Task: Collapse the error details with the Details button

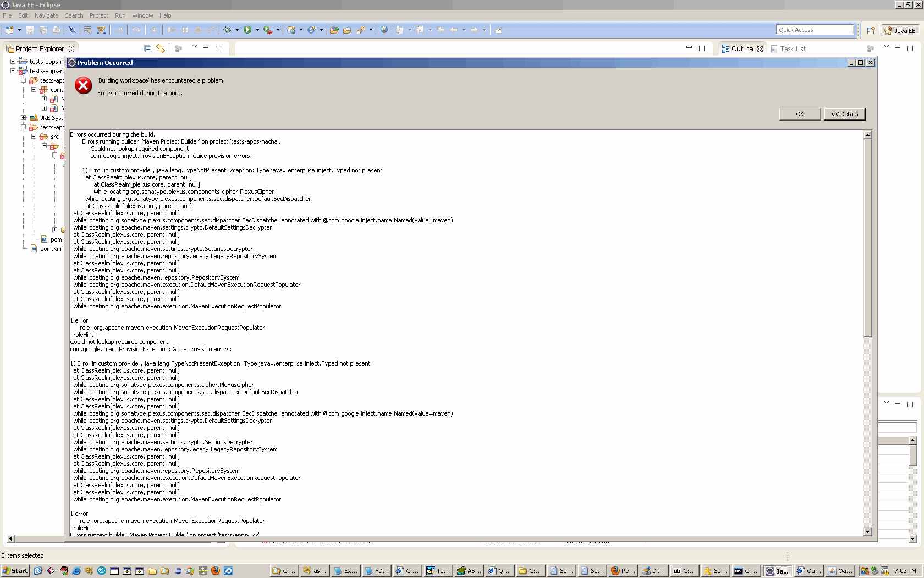Action: point(844,114)
